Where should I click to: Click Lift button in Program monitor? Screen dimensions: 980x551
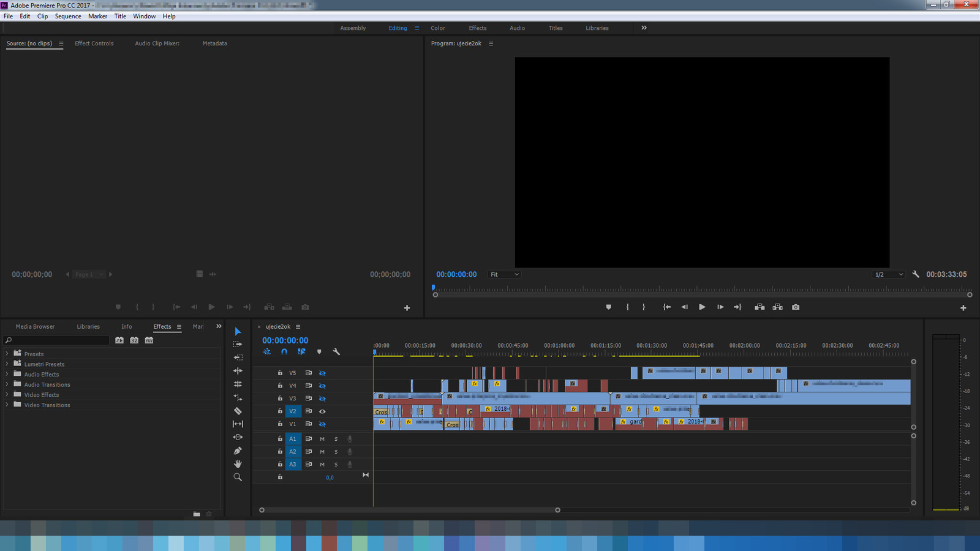[x=759, y=307]
